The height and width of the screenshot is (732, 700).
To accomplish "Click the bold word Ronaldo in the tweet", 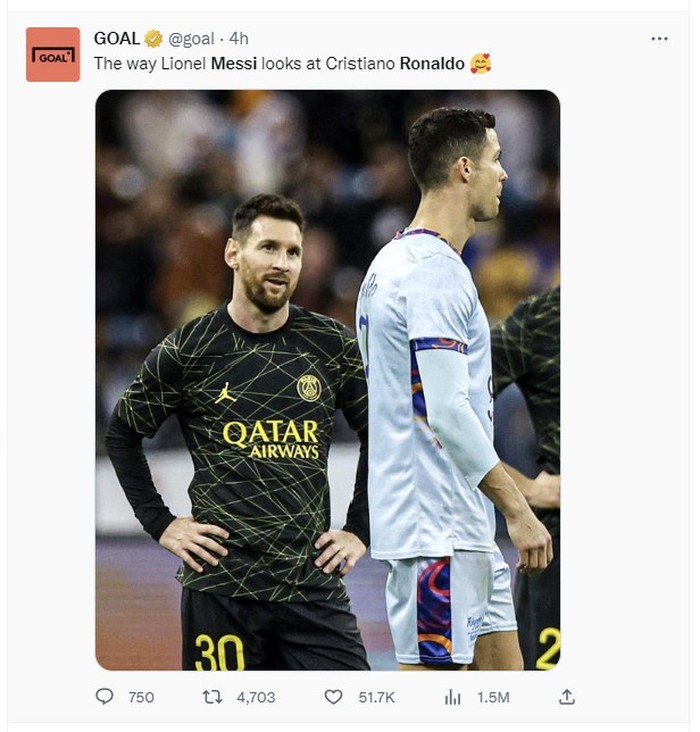I will [x=432, y=64].
